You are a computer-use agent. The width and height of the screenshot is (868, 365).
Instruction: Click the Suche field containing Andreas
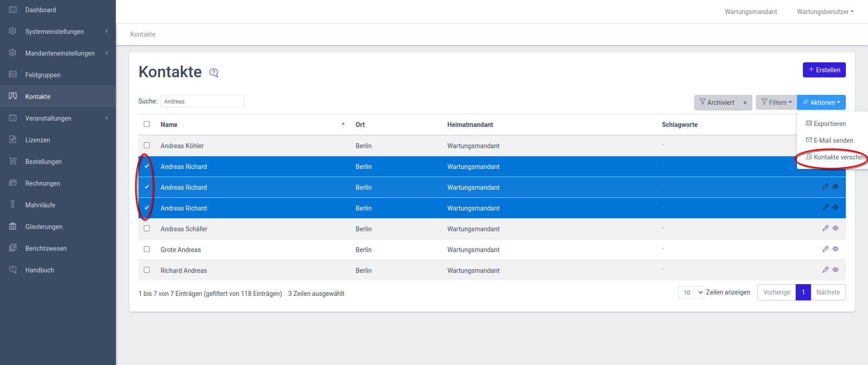[x=202, y=101]
